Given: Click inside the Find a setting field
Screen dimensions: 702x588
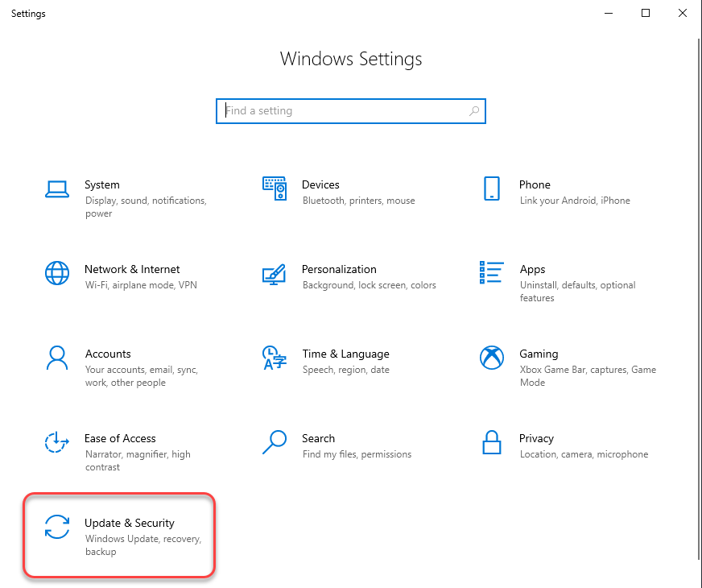Looking at the screenshot, I should (x=346, y=111).
